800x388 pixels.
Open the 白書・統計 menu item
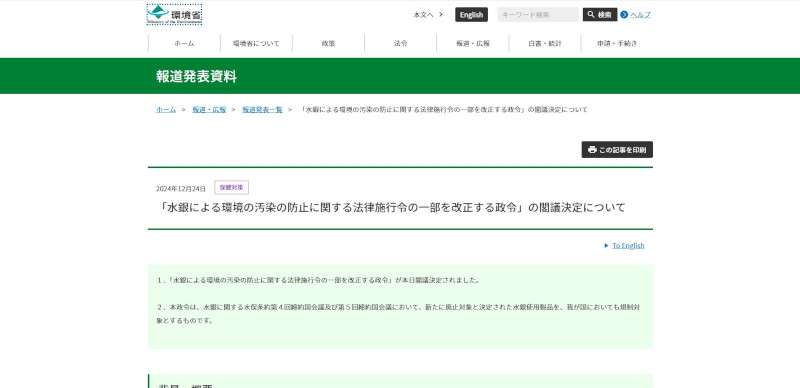[545, 43]
